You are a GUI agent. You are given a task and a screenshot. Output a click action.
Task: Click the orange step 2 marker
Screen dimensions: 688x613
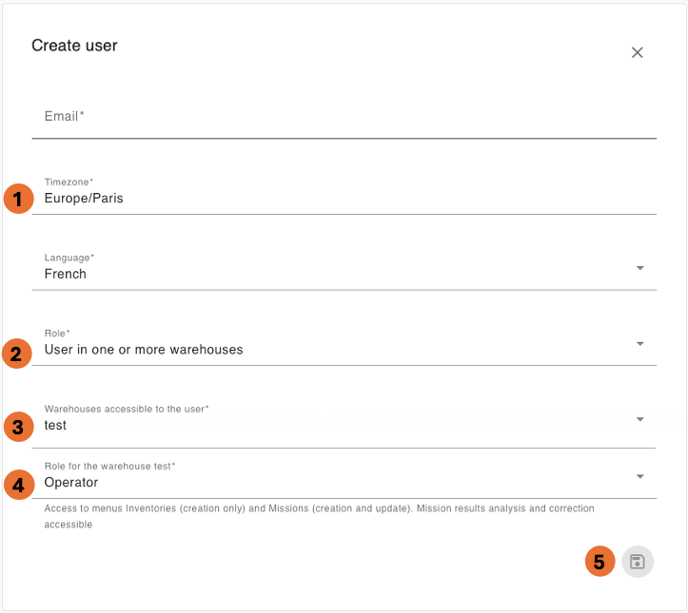click(17, 353)
